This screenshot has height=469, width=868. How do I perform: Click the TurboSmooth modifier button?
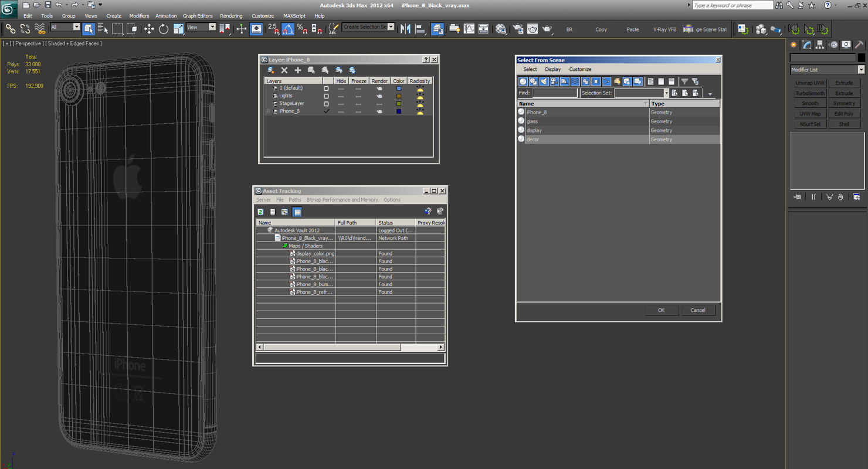[x=810, y=93]
